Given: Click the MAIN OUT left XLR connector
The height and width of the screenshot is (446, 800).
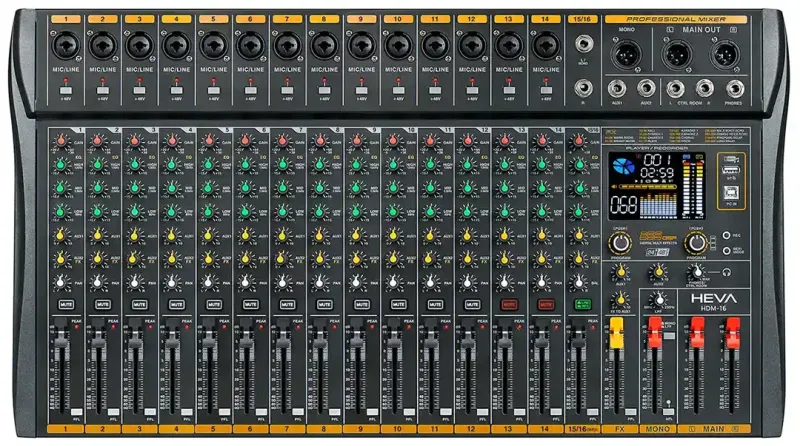Looking at the screenshot, I should (677, 54).
